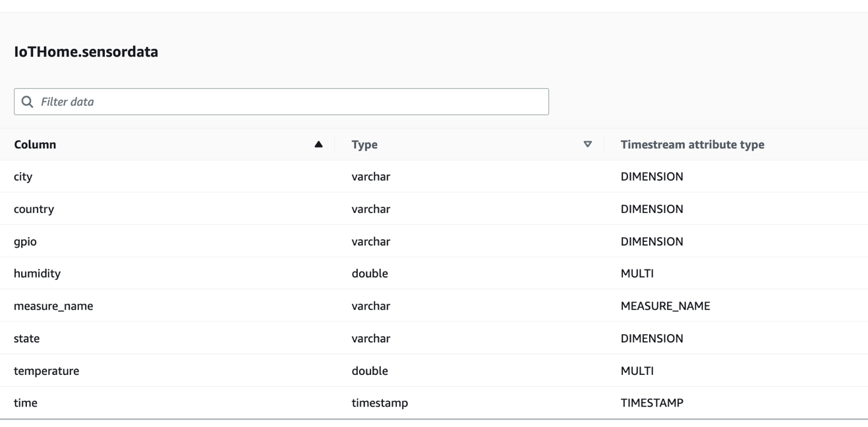Click the timestamp type cell

click(380, 403)
